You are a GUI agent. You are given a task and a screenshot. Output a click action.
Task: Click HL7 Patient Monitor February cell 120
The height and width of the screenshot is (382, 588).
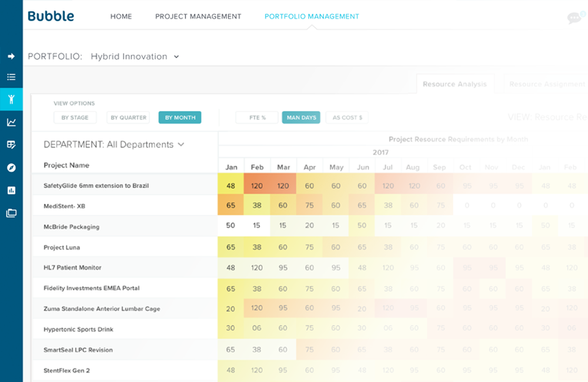pos(257,267)
